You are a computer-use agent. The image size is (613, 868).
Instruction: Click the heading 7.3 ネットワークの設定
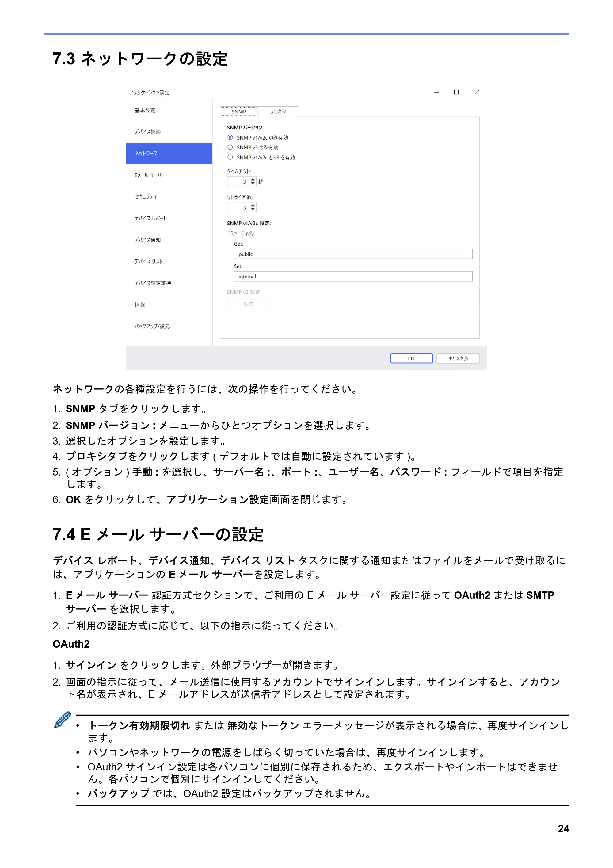point(140,59)
